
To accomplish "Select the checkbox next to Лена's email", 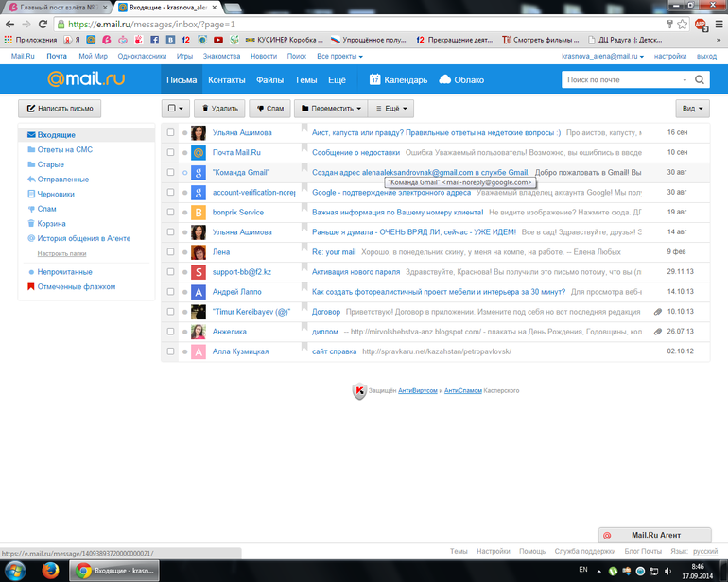I will tap(171, 252).
